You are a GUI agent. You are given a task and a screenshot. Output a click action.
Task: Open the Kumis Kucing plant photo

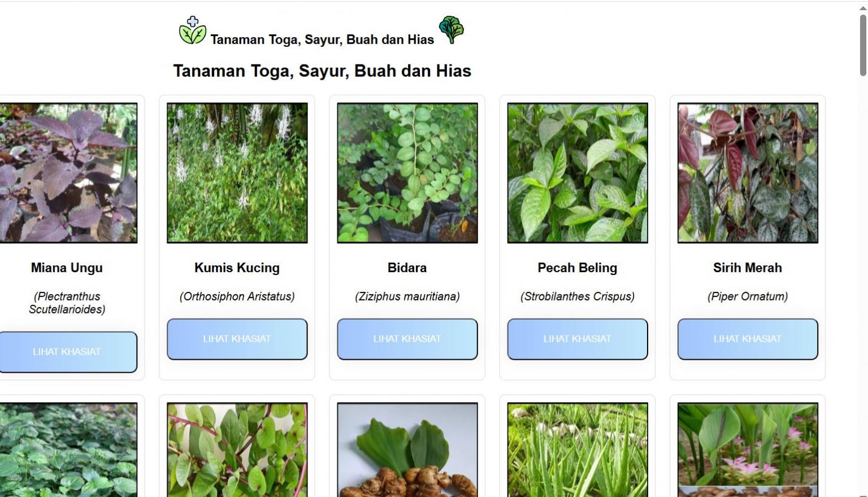[x=237, y=173]
